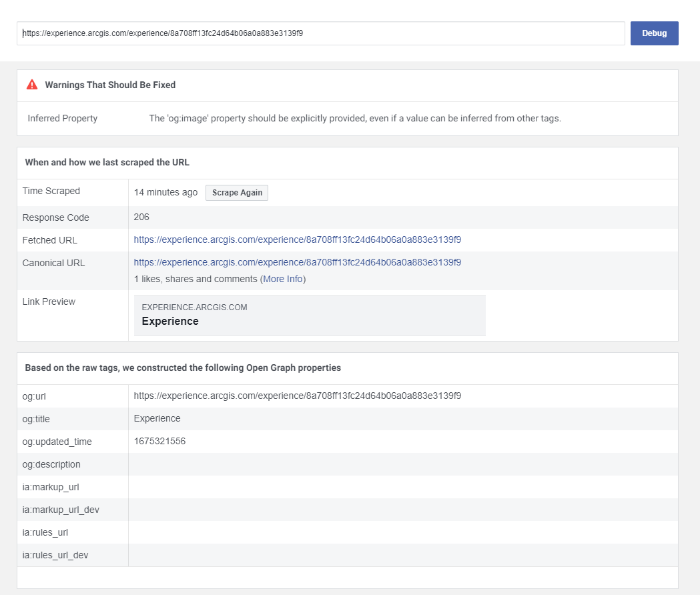Click the bold 'Experience' preview title
Image resolution: width=700 pixels, height=595 pixels.
coord(170,322)
